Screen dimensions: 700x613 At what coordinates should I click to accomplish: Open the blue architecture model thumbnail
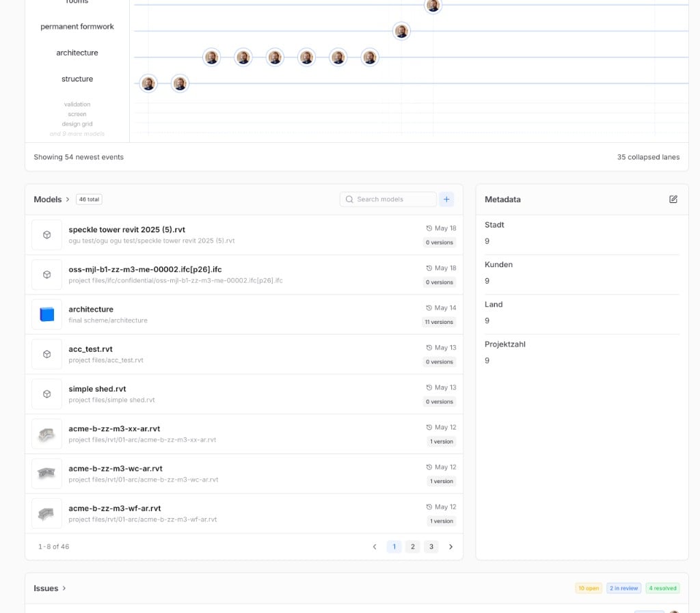pos(47,314)
